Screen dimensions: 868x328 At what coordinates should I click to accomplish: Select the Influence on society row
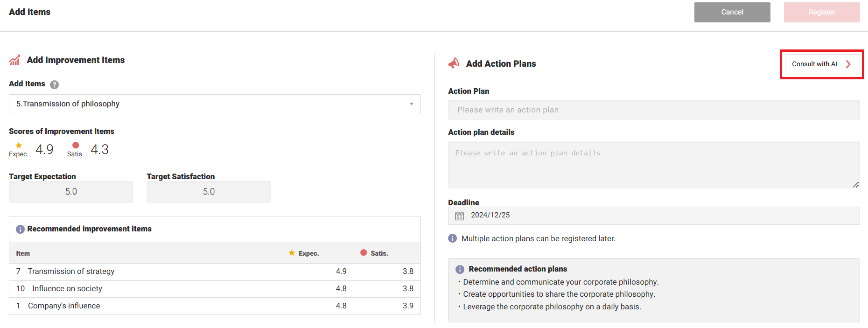click(x=214, y=289)
